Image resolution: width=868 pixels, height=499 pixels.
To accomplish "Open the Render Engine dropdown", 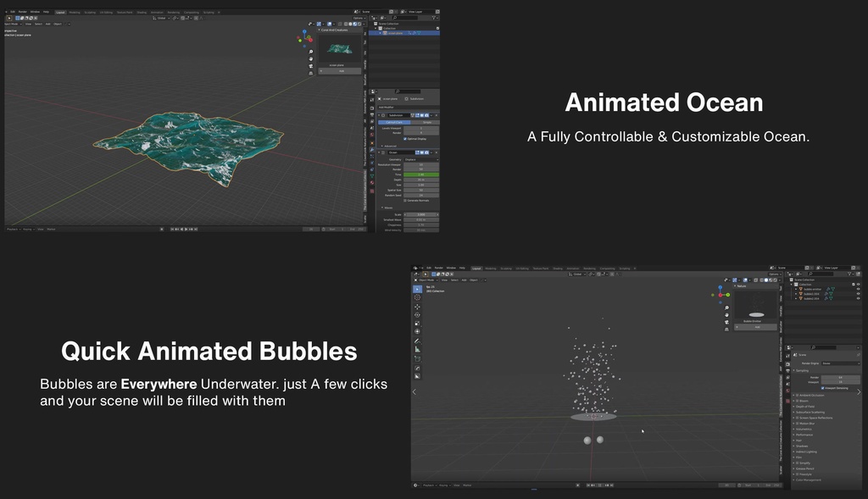I will [x=841, y=363].
